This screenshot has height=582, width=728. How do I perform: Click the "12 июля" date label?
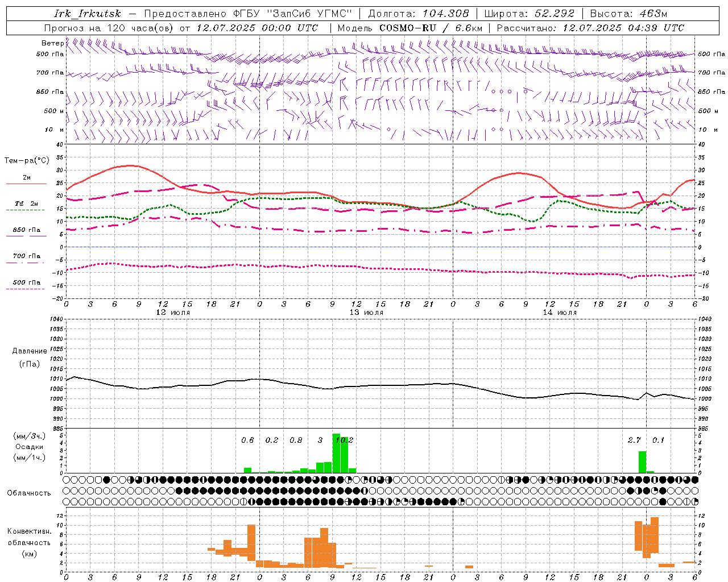[173, 312]
